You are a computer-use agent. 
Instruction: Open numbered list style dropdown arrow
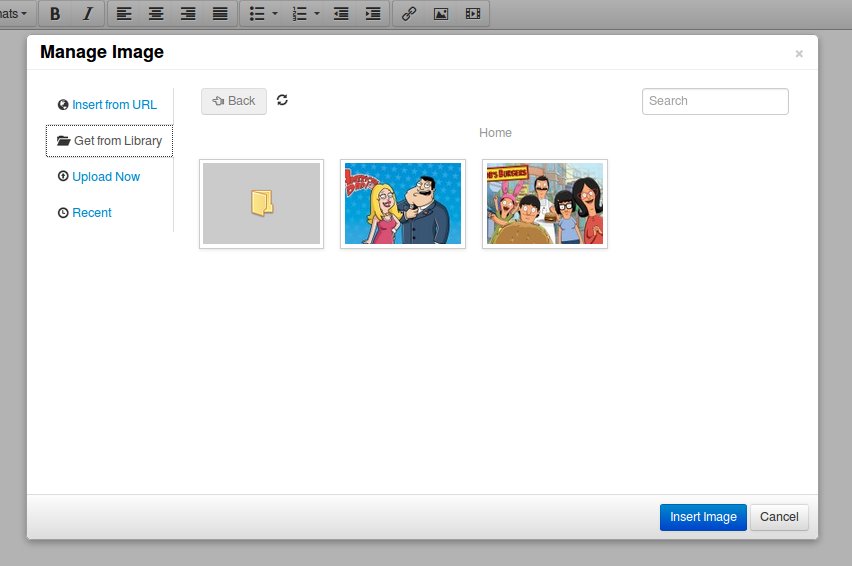coord(317,14)
